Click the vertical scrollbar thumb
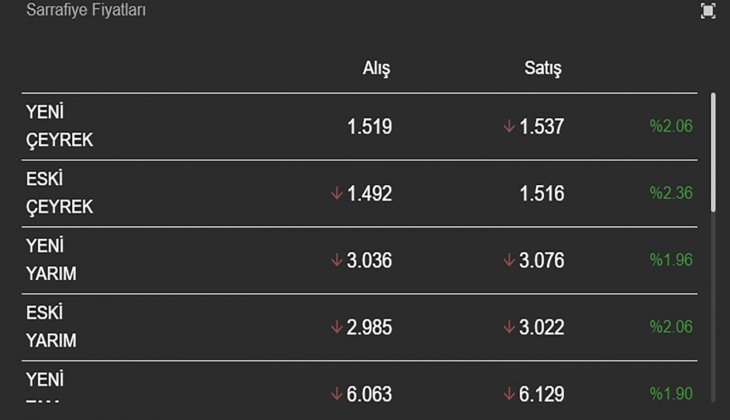 (x=713, y=150)
